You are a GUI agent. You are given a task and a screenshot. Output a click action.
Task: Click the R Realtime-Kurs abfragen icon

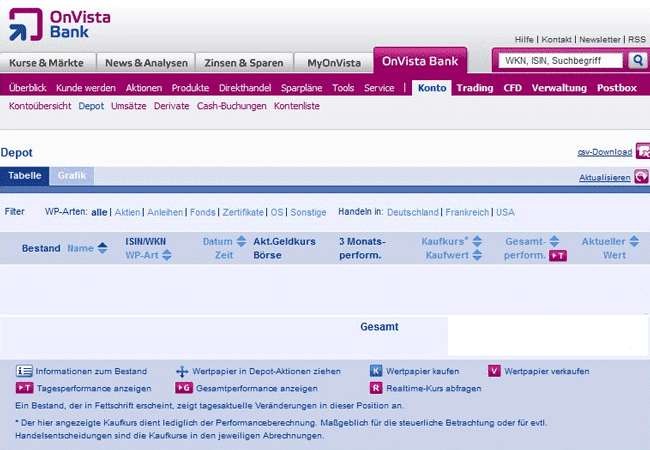click(x=376, y=388)
